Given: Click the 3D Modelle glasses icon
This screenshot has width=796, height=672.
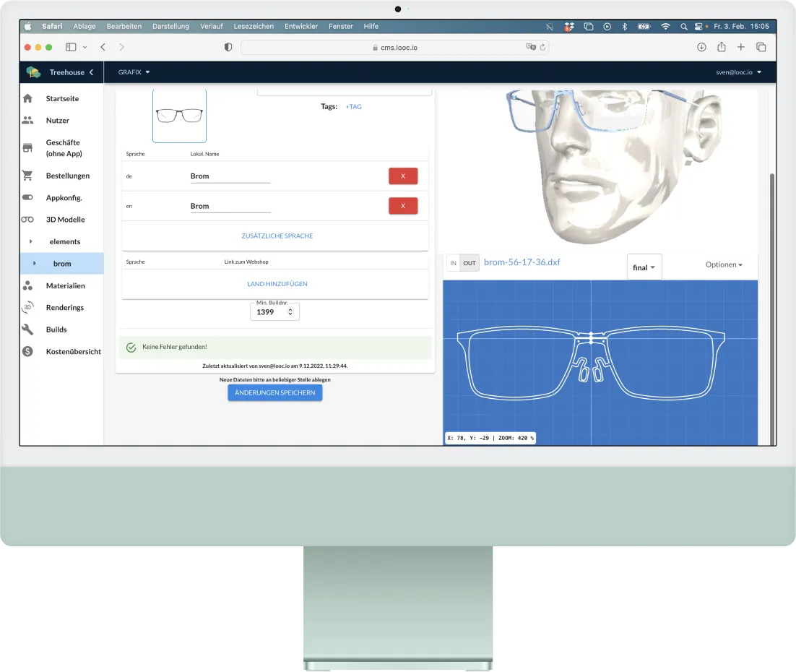Looking at the screenshot, I should click(27, 220).
